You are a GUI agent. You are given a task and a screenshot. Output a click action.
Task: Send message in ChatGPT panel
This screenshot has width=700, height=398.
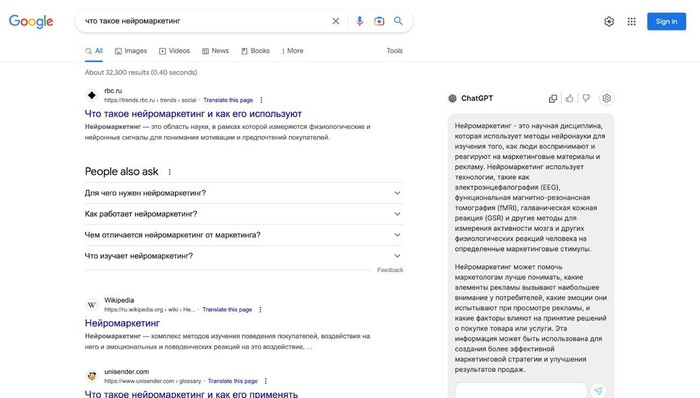click(x=598, y=391)
